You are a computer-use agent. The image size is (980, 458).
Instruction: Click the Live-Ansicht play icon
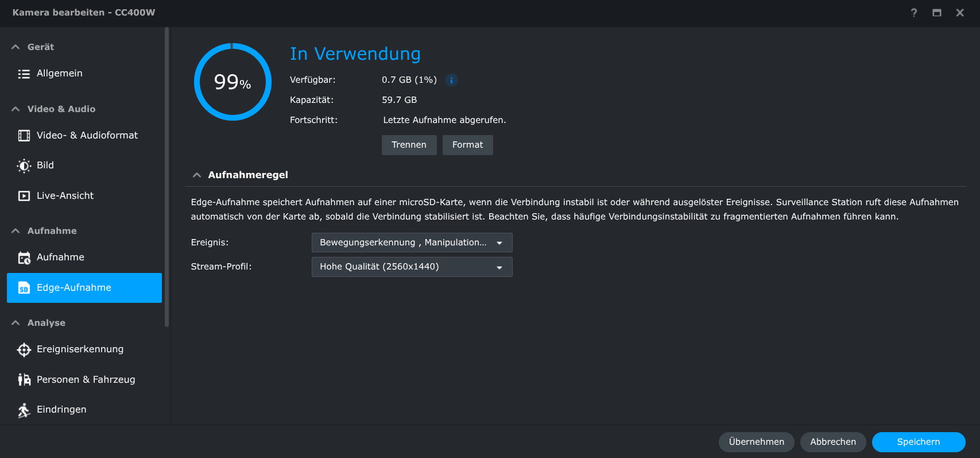(x=24, y=196)
